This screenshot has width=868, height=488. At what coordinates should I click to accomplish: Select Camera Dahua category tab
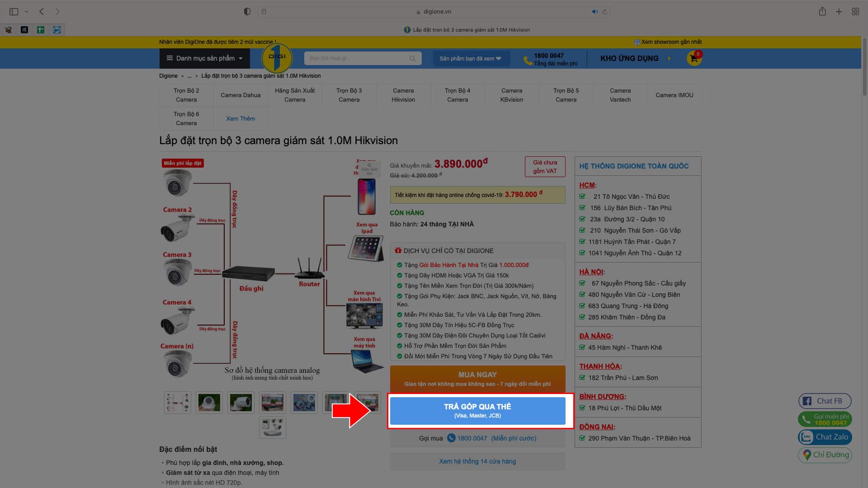pos(241,95)
